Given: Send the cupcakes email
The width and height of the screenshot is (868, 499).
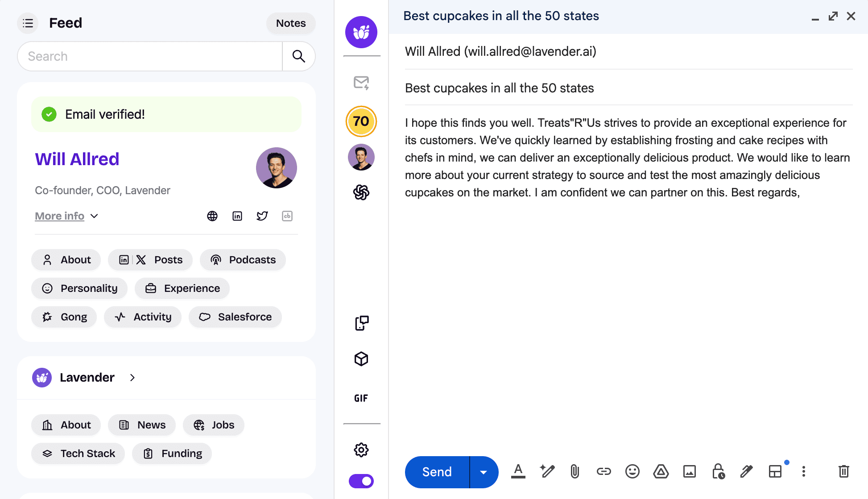Looking at the screenshot, I should (436, 472).
